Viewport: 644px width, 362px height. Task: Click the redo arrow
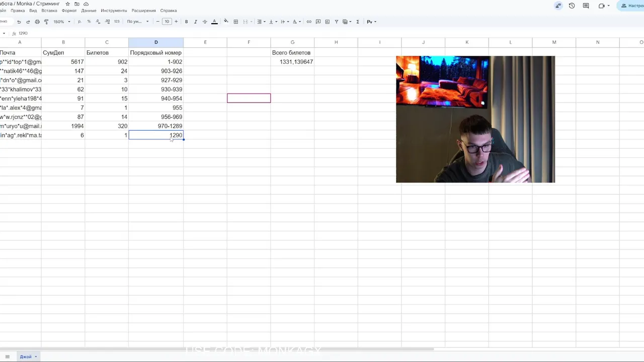coord(28,22)
